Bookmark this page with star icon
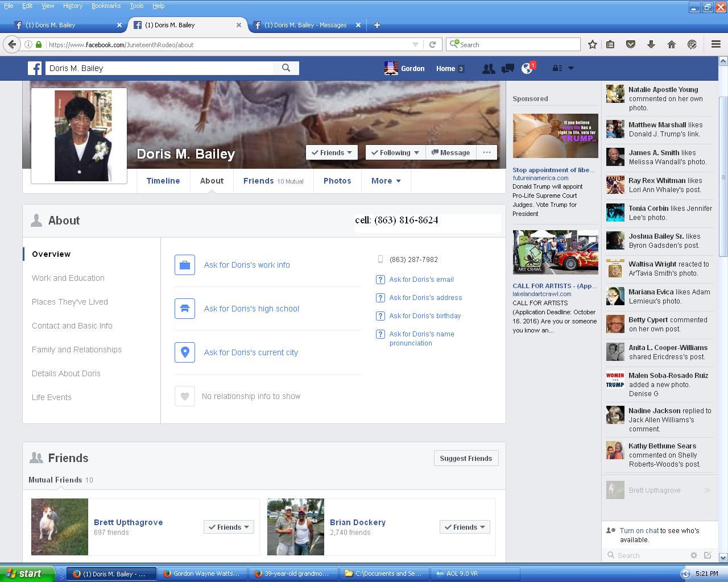Viewport: 728px width, 582px height. pyautogui.click(x=592, y=44)
